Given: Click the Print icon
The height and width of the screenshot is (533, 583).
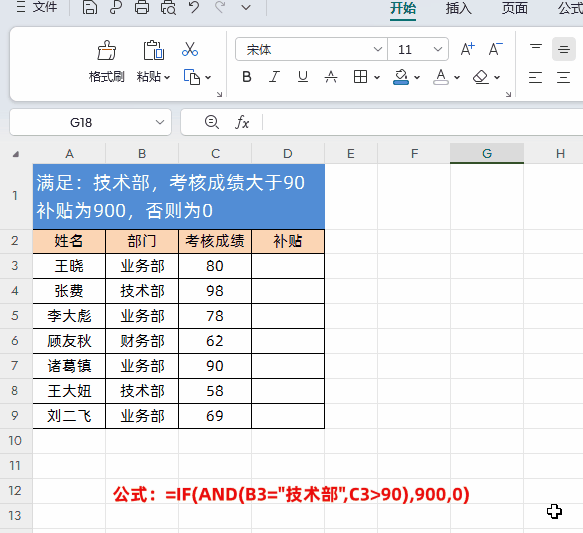Looking at the screenshot, I should click(142, 7).
